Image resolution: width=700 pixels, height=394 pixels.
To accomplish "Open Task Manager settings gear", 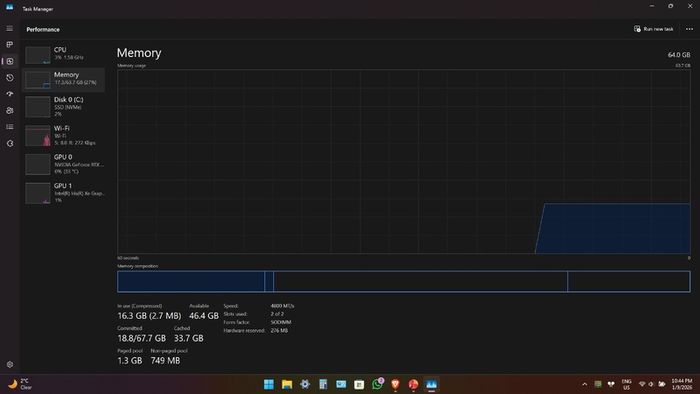I will (x=10, y=364).
